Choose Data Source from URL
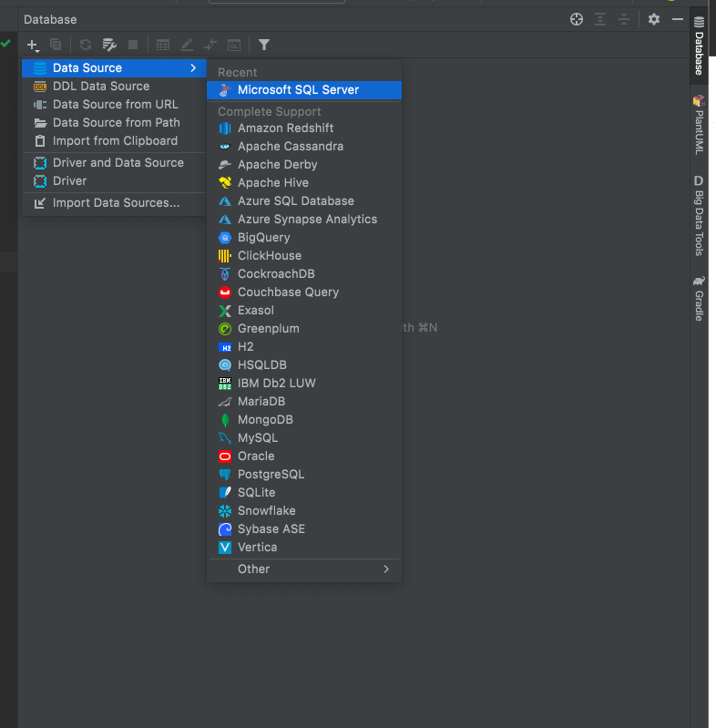Screen dimensions: 716x728 (114, 105)
